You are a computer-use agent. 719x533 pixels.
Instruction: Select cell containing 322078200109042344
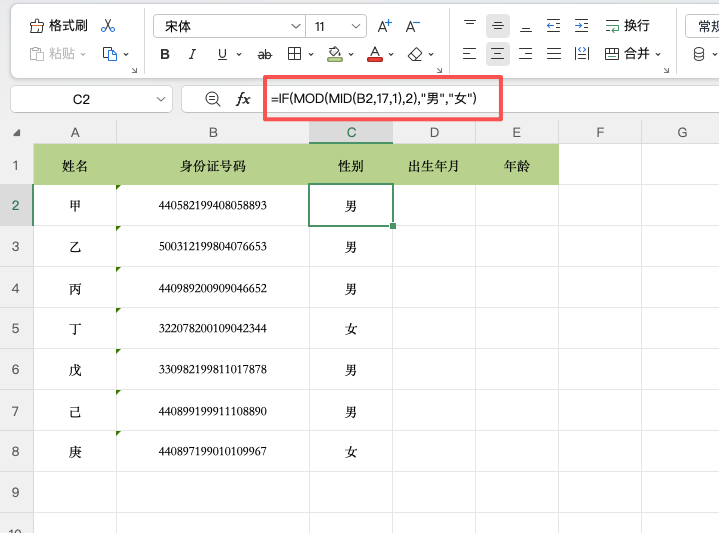[x=213, y=328]
